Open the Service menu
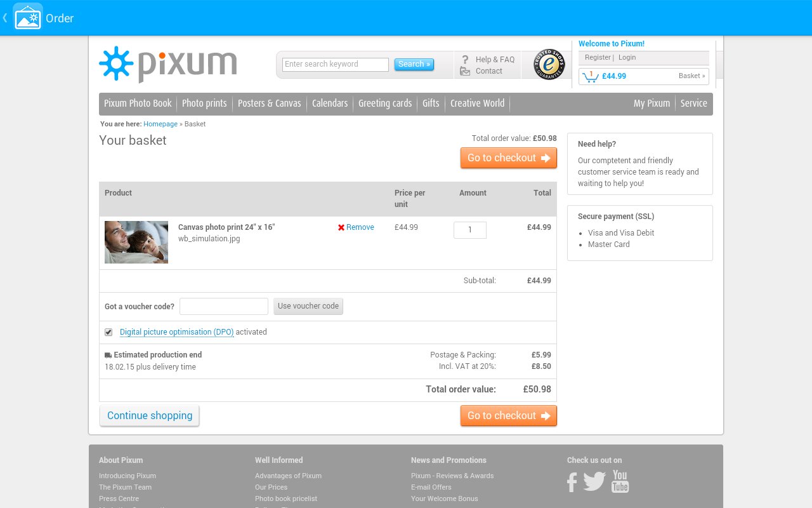Screen dimensions: 812x508 click(x=694, y=104)
